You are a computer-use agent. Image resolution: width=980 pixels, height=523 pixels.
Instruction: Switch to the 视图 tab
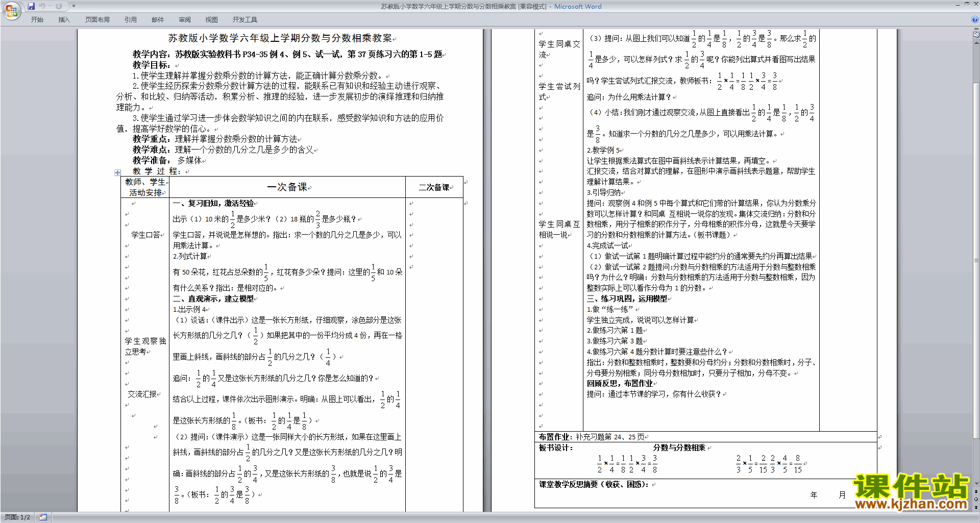[x=211, y=20]
